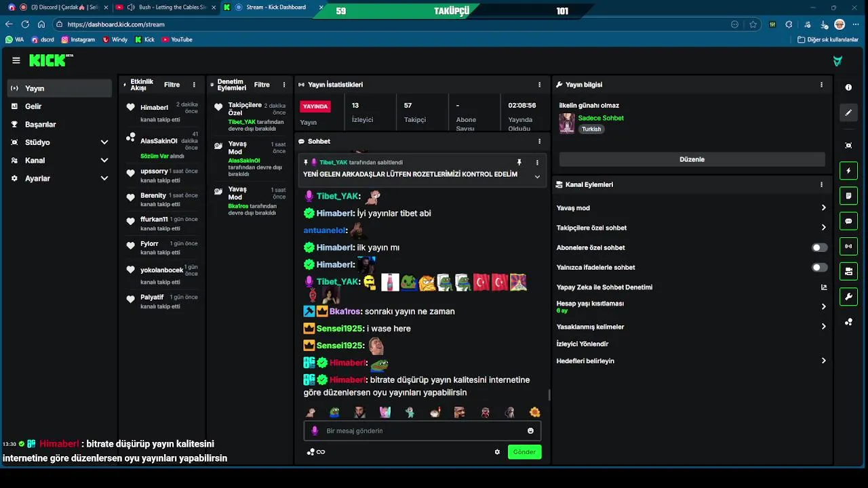The height and width of the screenshot is (488, 868).
Task: Click the Sadece Sohbet category link
Action: coord(601,118)
